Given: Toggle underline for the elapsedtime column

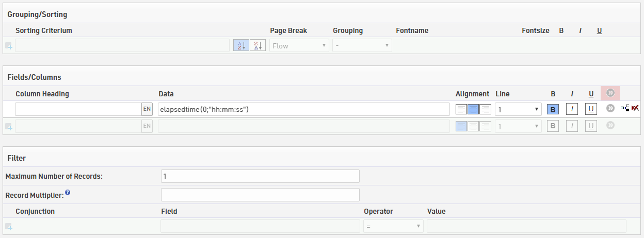Looking at the screenshot, I should [x=591, y=109].
